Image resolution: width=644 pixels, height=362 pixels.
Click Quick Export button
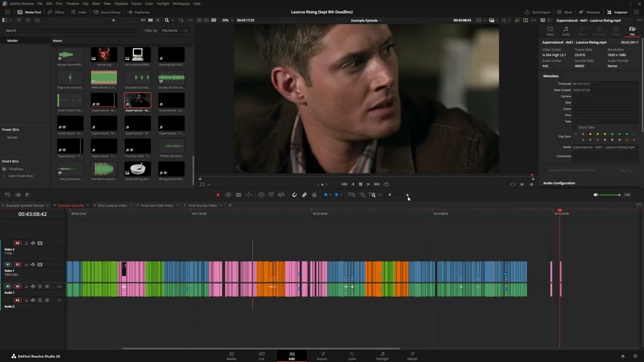point(537,12)
